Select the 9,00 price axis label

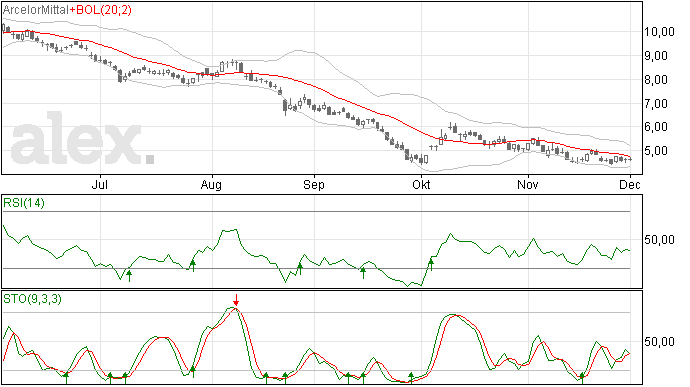[x=656, y=56]
